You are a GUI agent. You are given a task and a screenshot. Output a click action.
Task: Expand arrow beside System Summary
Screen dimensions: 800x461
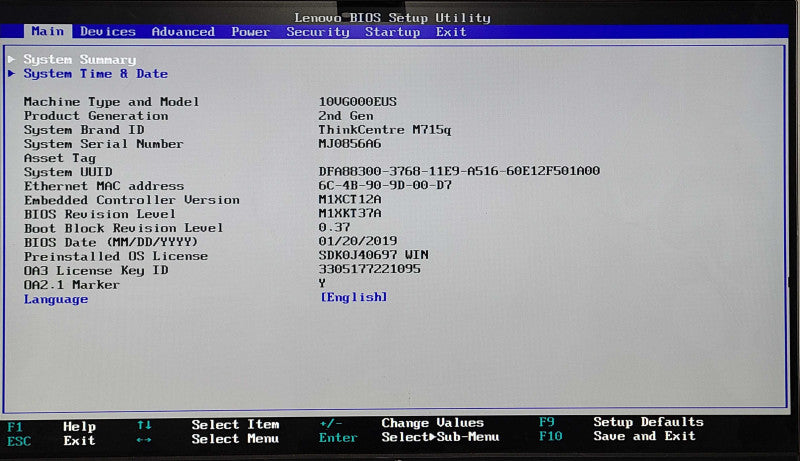pos(12,59)
